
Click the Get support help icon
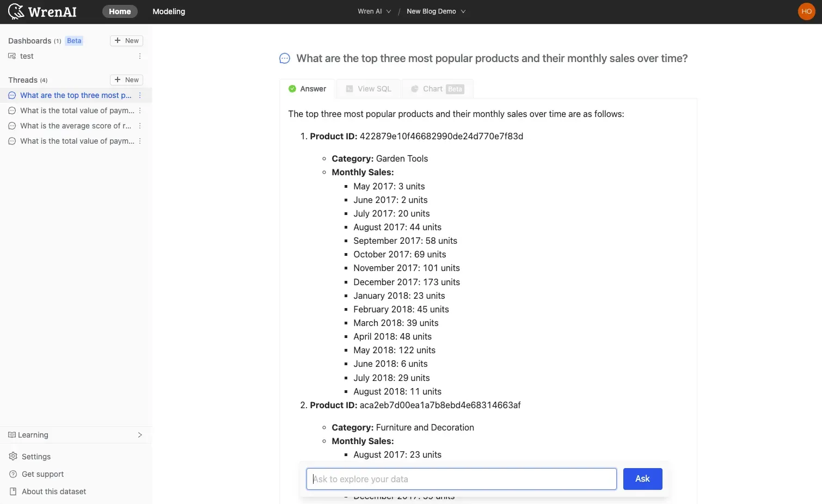point(13,474)
